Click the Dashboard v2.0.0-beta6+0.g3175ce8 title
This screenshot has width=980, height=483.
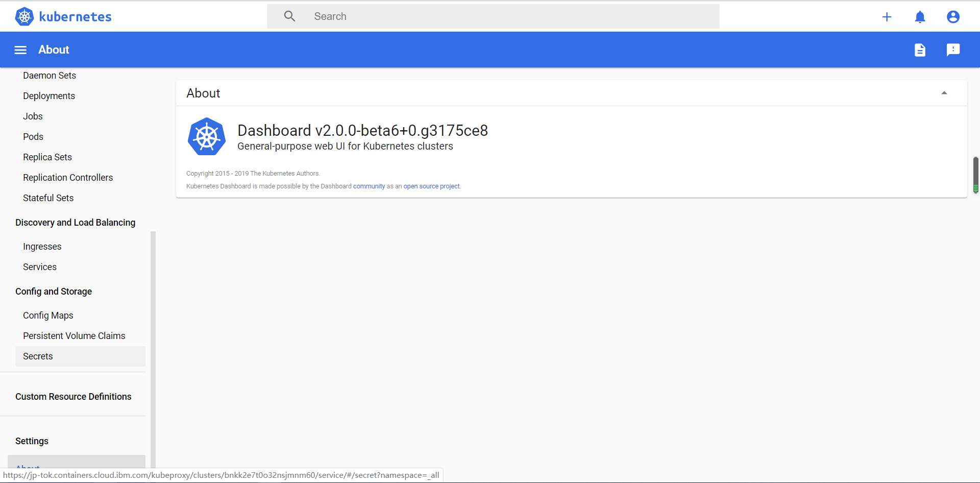click(x=363, y=130)
